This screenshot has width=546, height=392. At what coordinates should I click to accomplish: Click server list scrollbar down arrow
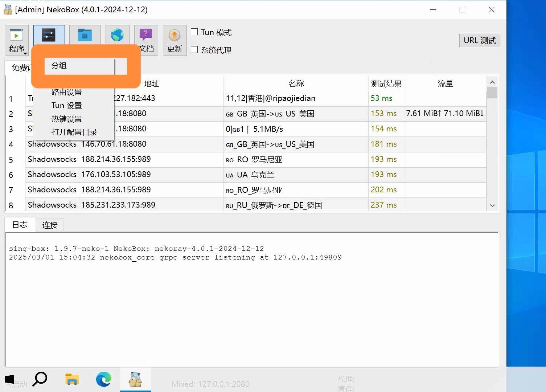point(492,205)
